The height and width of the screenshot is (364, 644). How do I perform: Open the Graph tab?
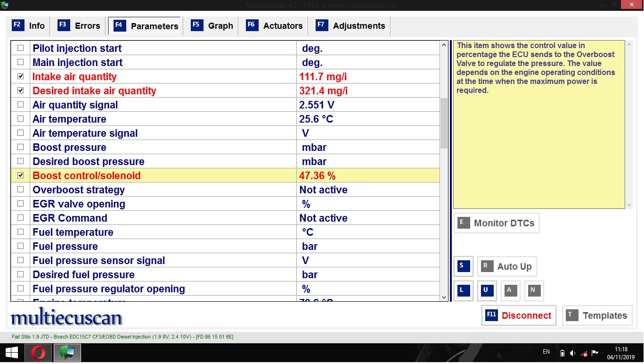(212, 26)
